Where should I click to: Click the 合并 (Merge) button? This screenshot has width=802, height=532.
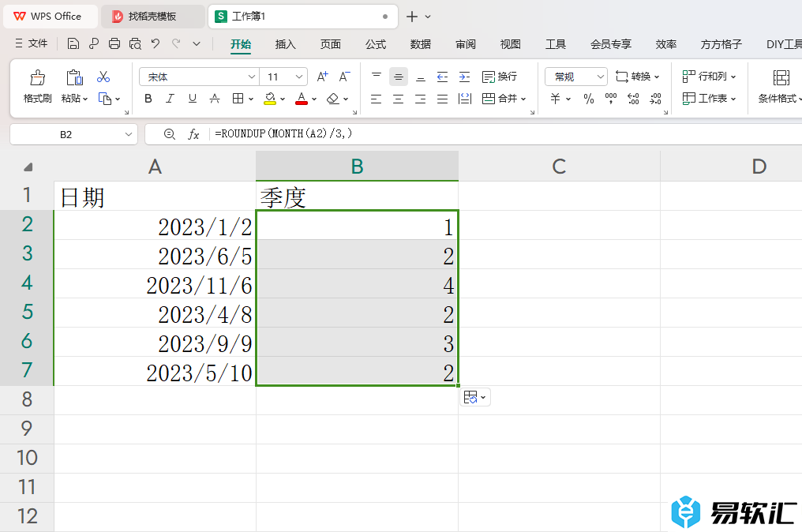[500, 99]
